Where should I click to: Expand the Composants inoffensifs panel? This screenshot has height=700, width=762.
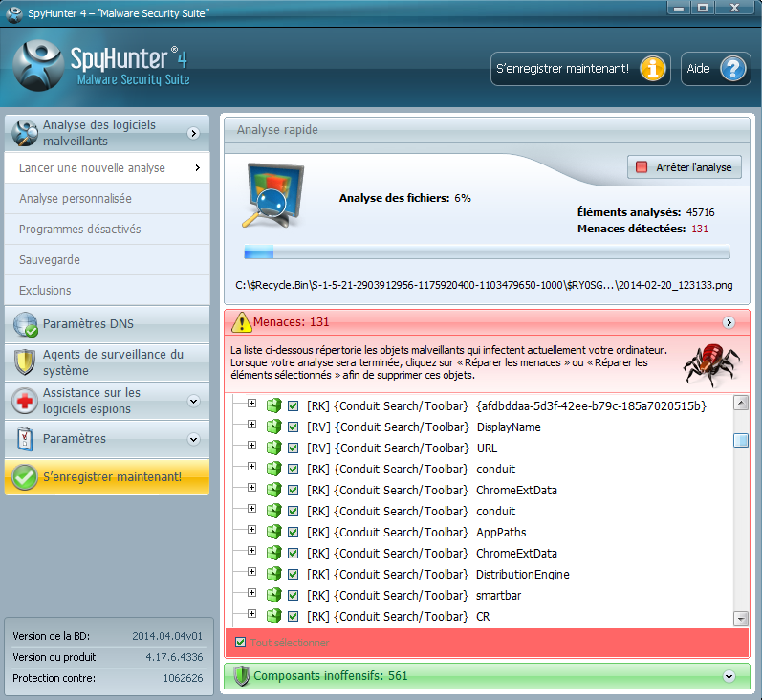(x=729, y=676)
